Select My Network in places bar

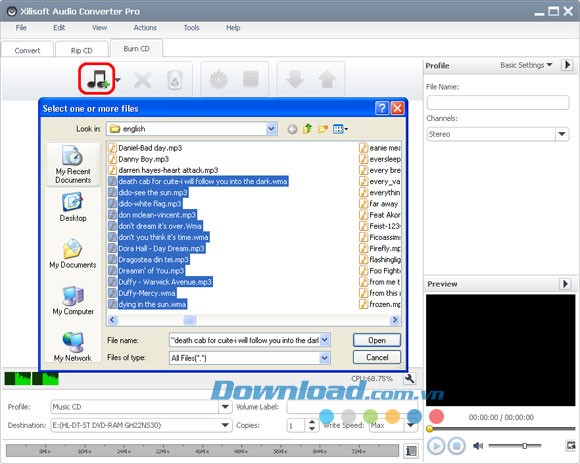73,346
